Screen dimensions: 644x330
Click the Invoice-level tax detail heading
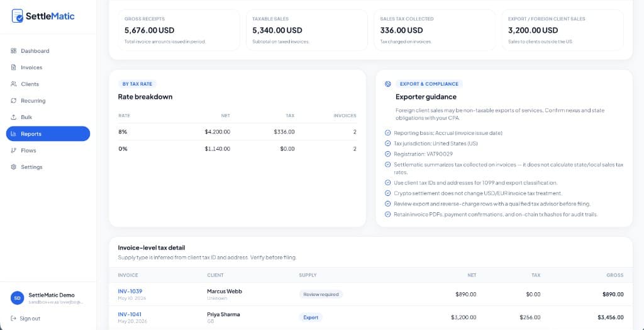click(x=151, y=247)
